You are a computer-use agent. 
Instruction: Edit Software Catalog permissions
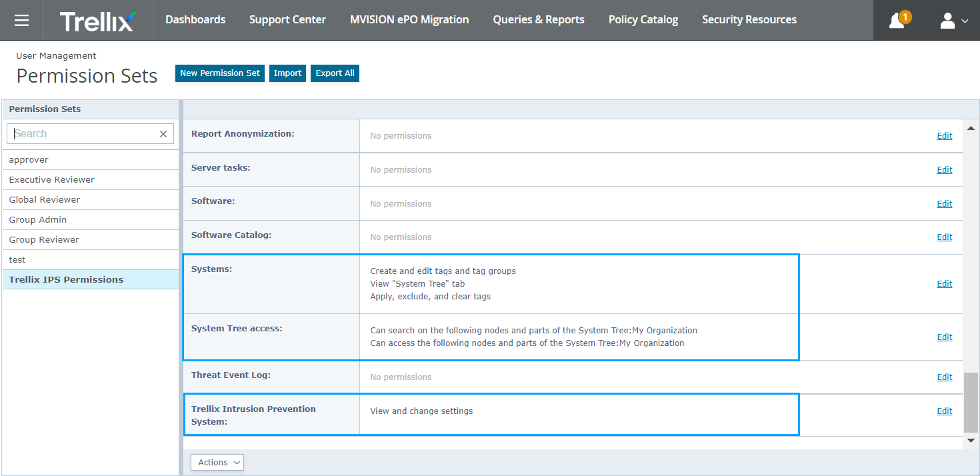[x=945, y=237]
